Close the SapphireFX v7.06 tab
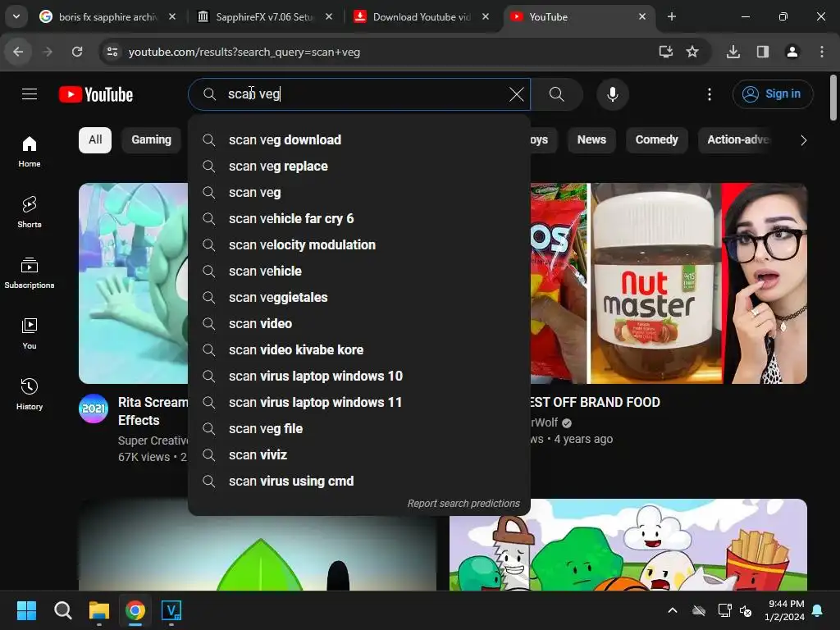Screen dimensions: 840x630 [x=329, y=16]
